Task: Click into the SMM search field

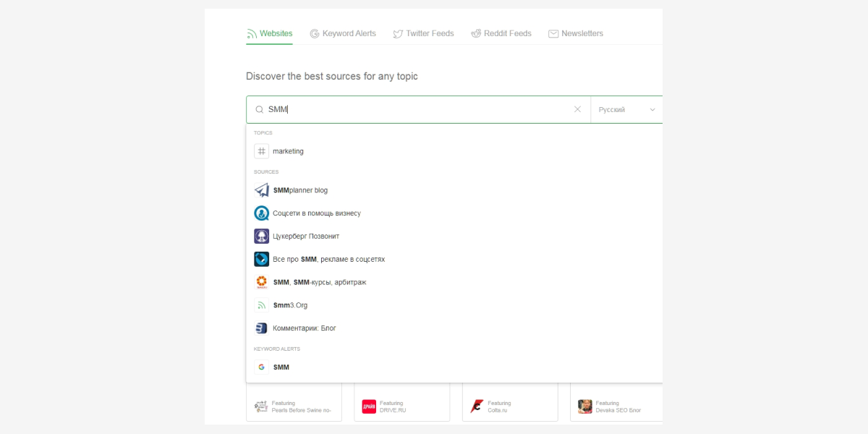Action: [418, 110]
